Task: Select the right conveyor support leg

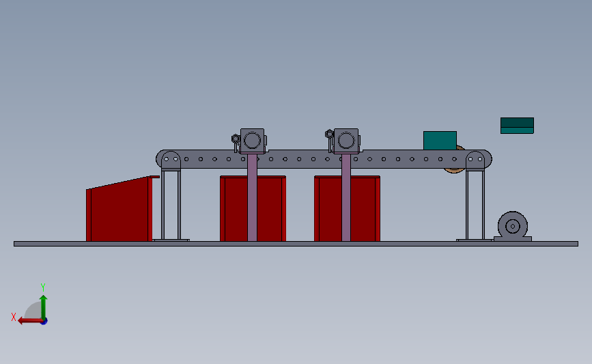Action: [475, 204]
